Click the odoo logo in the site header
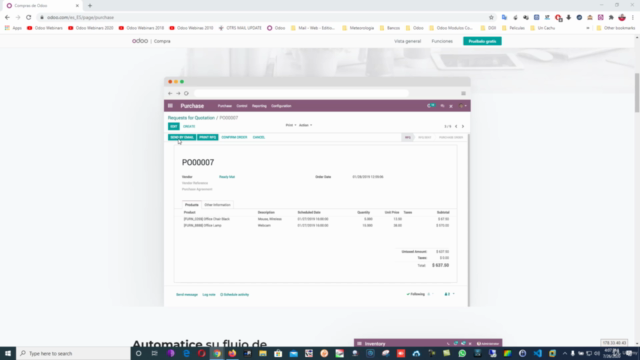 click(x=140, y=41)
